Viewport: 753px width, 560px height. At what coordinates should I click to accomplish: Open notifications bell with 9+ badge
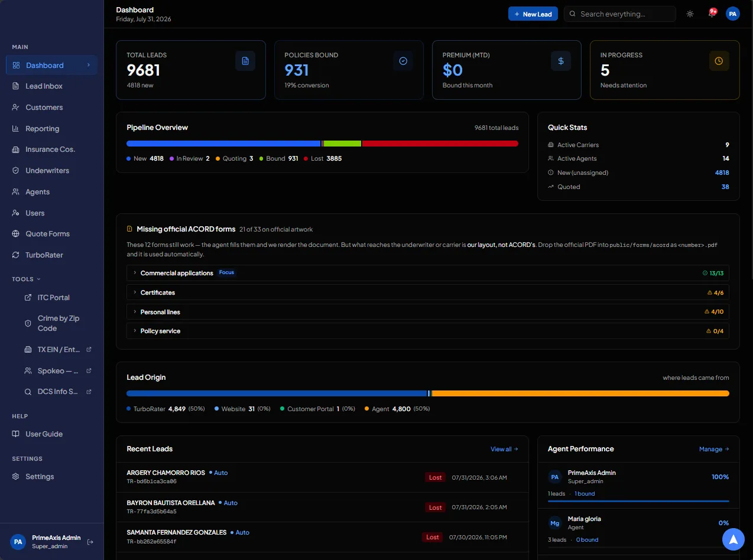coord(712,14)
